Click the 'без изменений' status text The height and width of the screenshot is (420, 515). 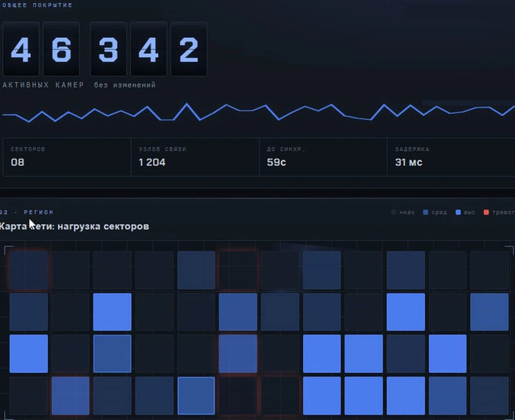tap(125, 85)
